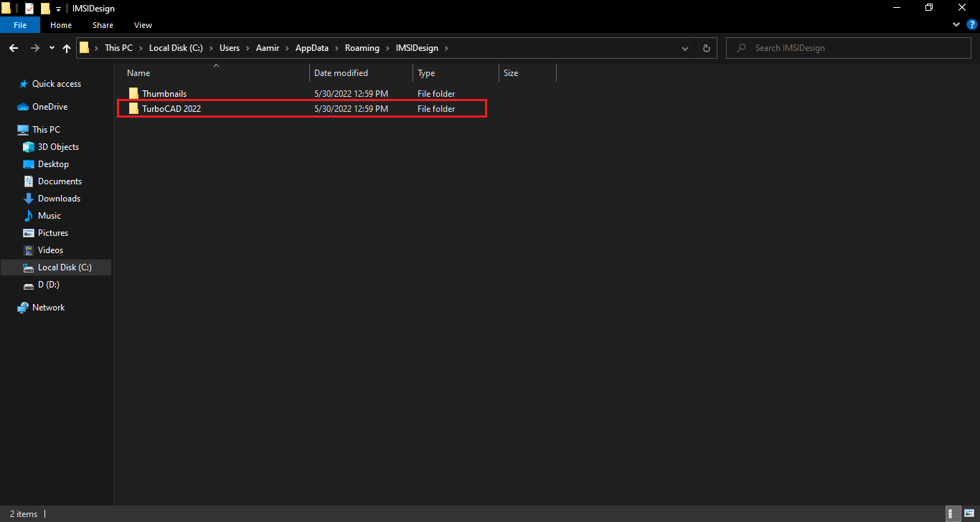Viewport: 980px width, 522px height.
Task: Open Desktop in sidebar
Action: tap(53, 164)
